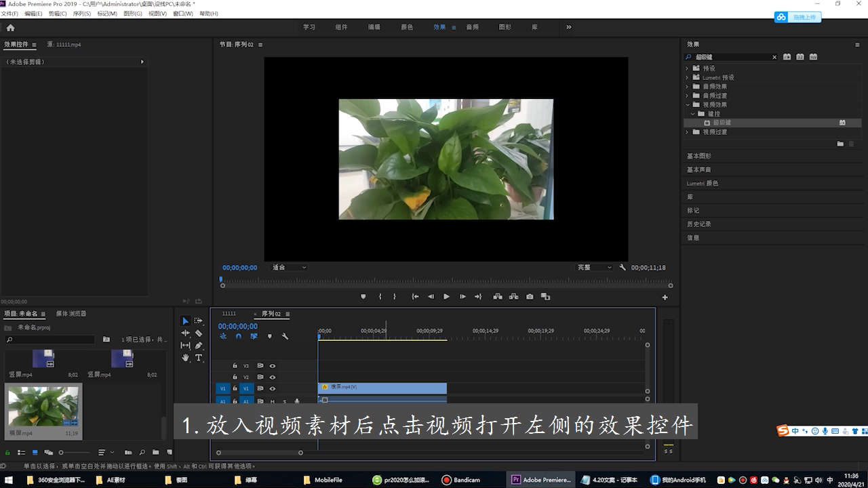
Task: Play the program monitor video
Action: click(x=446, y=297)
